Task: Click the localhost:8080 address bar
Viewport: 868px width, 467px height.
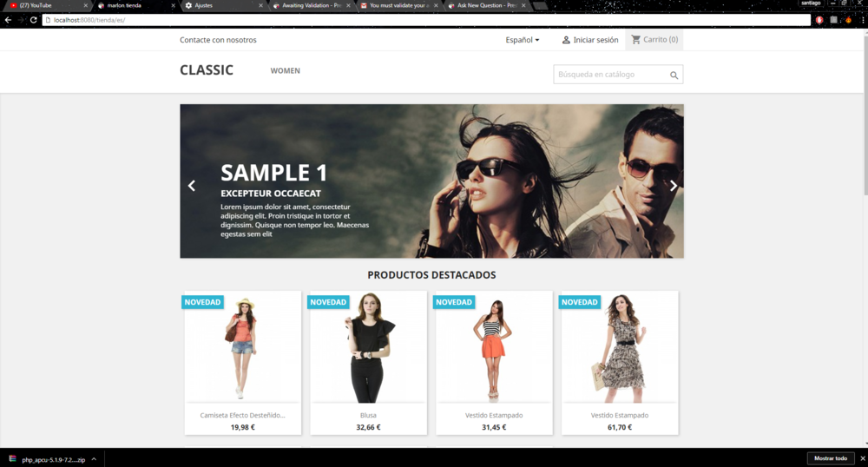Action: coord(426,20)
